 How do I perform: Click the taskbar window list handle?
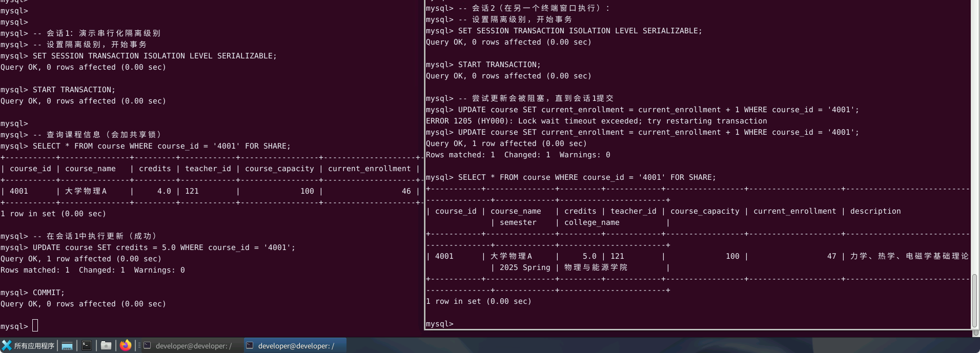139,346
